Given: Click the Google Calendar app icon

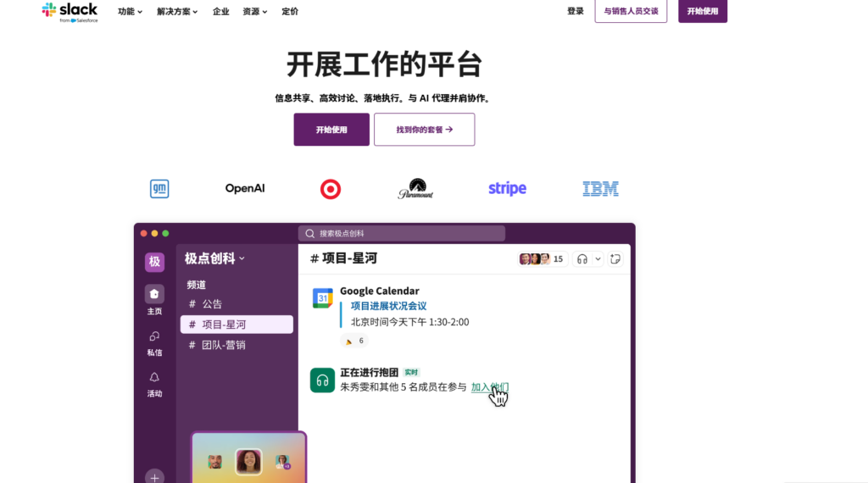Looking at the screenshot, I should (322, 298).
